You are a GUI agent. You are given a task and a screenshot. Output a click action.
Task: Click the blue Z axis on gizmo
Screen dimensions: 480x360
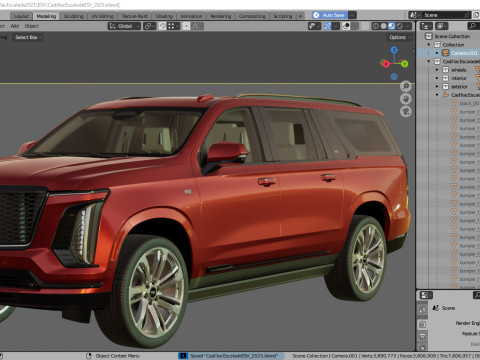tap(394, 50)
